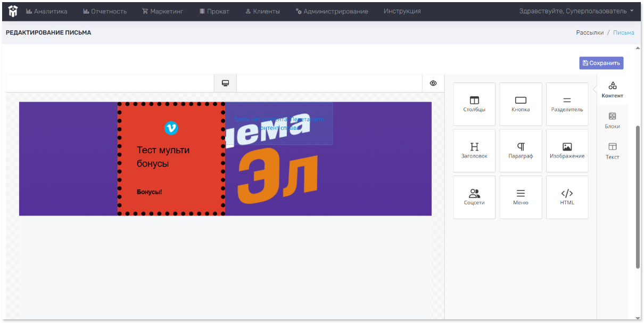This screenshot has height=323, width=644.
Task: Select the Соцсети social block
Action: click(474, 197)
